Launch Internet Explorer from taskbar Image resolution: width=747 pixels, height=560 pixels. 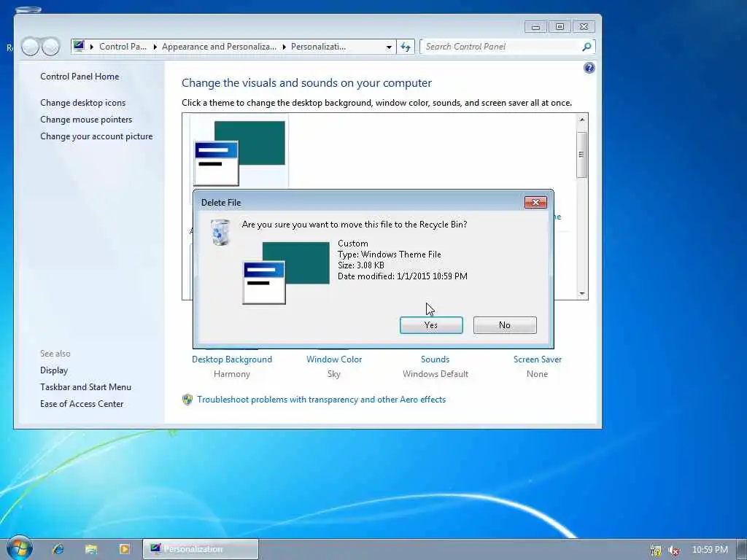[58, 550]
